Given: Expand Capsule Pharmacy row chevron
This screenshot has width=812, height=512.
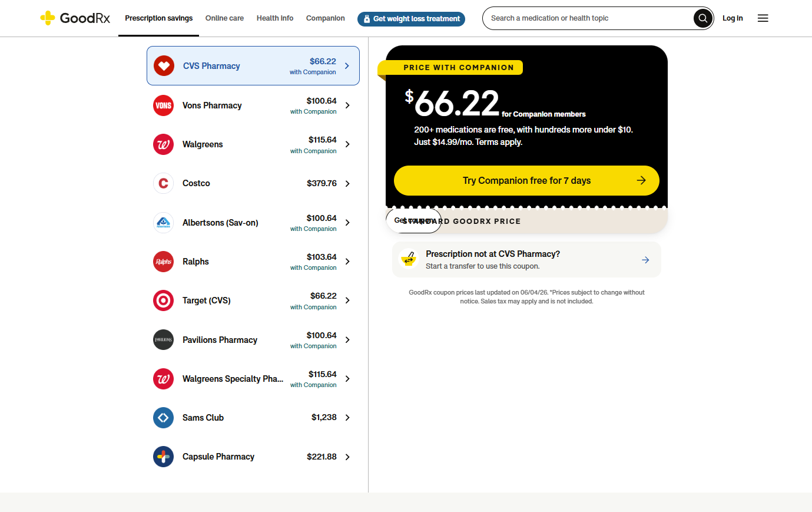Looking at the screenshot, I should click(347, 457).
